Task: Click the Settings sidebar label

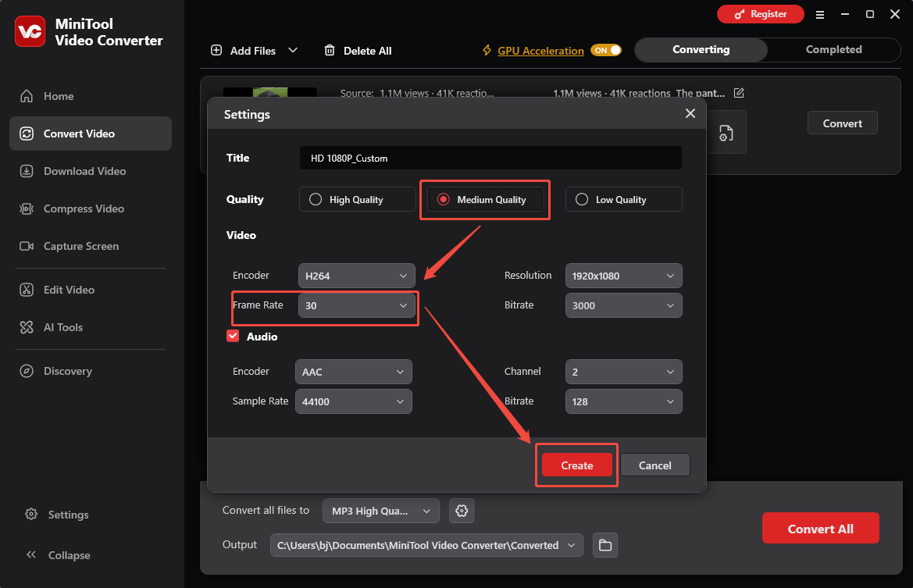Action: (x=69, y=515)
